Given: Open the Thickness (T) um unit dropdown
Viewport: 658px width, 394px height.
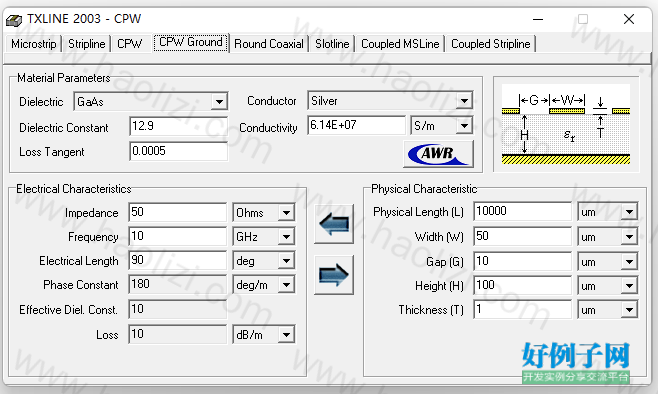Looking at the screenshot, I should (629, 310).
